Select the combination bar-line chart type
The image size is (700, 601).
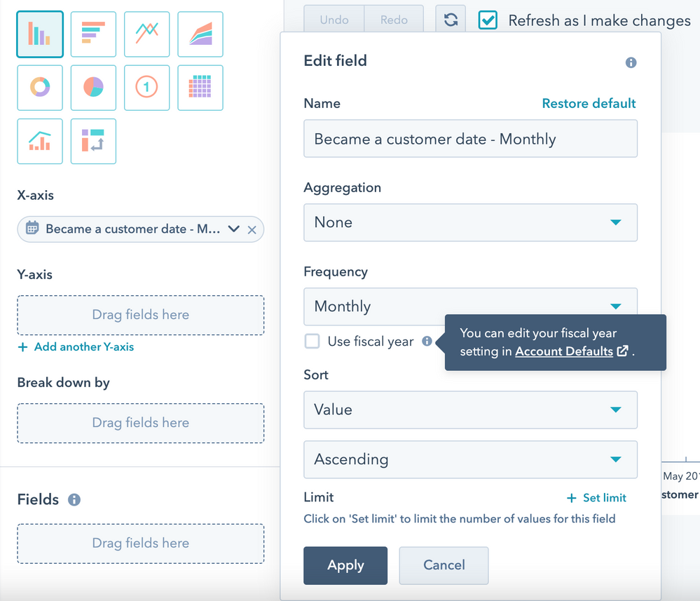tap(40, 141)
